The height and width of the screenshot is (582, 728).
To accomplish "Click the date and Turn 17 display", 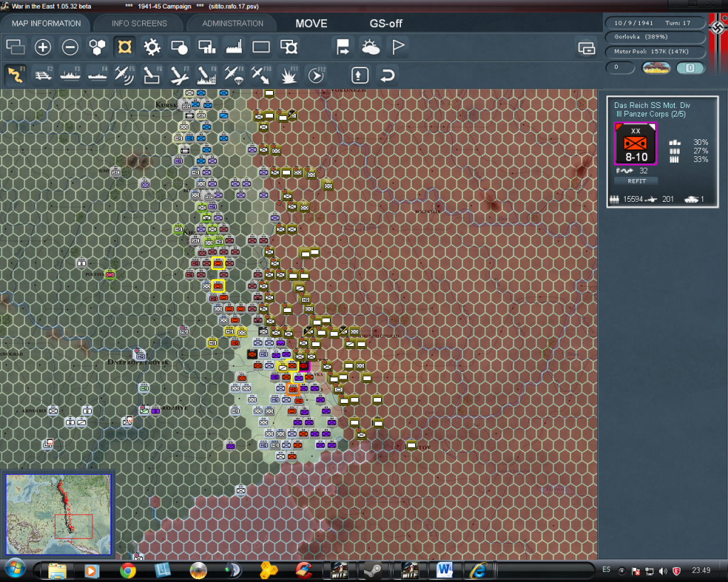I will (x=655, y=23).
